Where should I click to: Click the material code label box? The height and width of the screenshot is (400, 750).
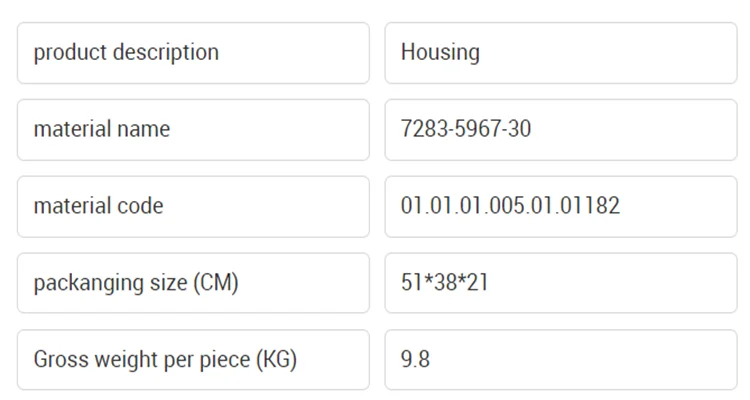193,207
